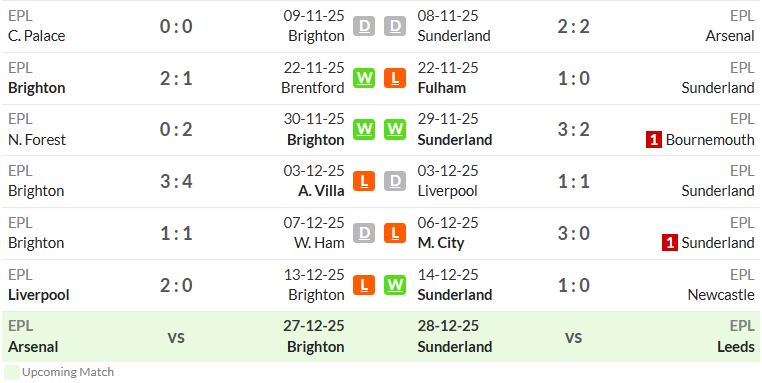Select the Newcastle team name
This screenshot has height=383, width=762.
pos(721,295)
